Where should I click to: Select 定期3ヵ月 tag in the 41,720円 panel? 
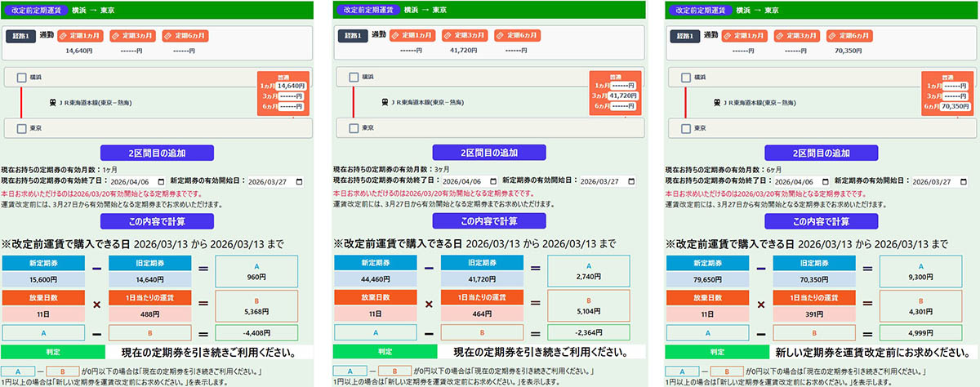465,36
